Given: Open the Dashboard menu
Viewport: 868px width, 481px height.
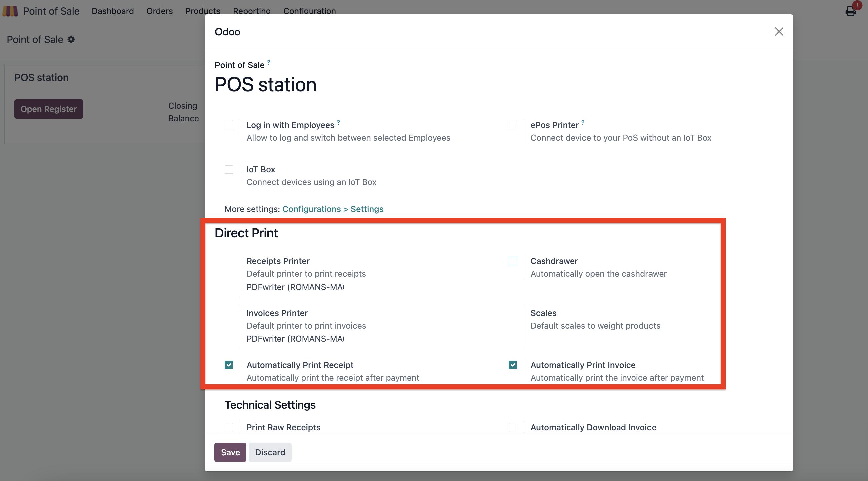Looking at the screenshot, I should pos(113,11).
